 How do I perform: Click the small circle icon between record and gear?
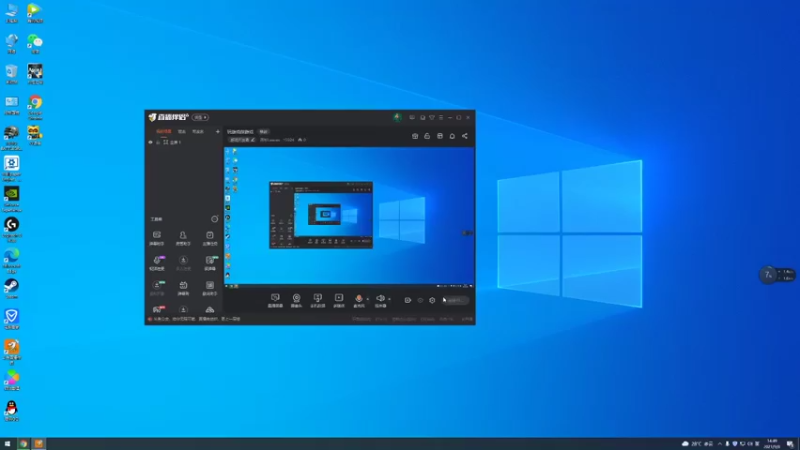point(420,301)
